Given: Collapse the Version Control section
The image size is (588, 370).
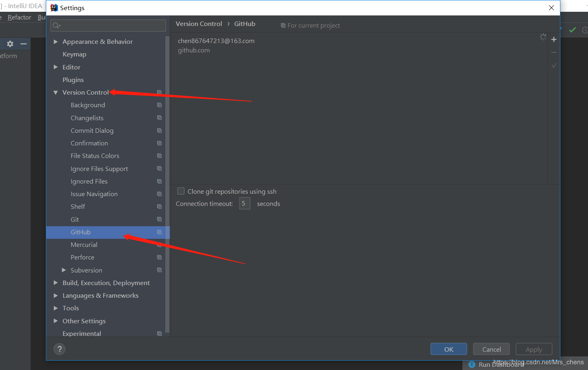Looking at the screenshot, I should [56, 93].
